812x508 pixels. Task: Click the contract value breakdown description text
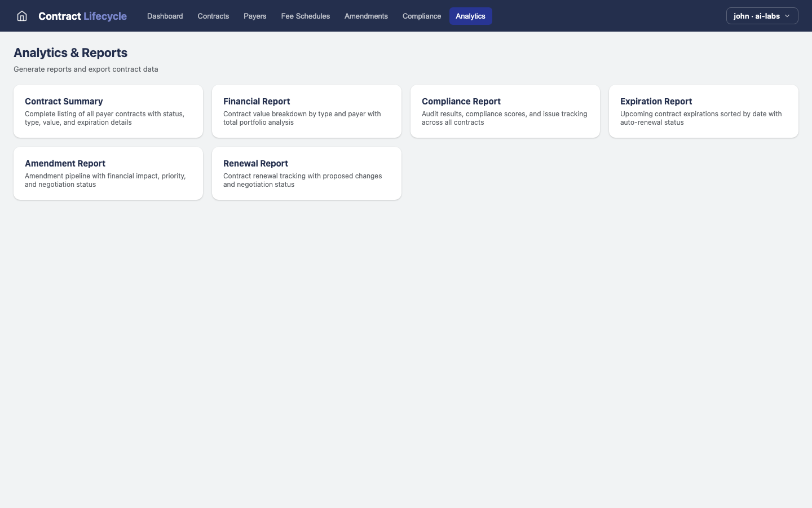pyautogui.click(x=302, y=118)
